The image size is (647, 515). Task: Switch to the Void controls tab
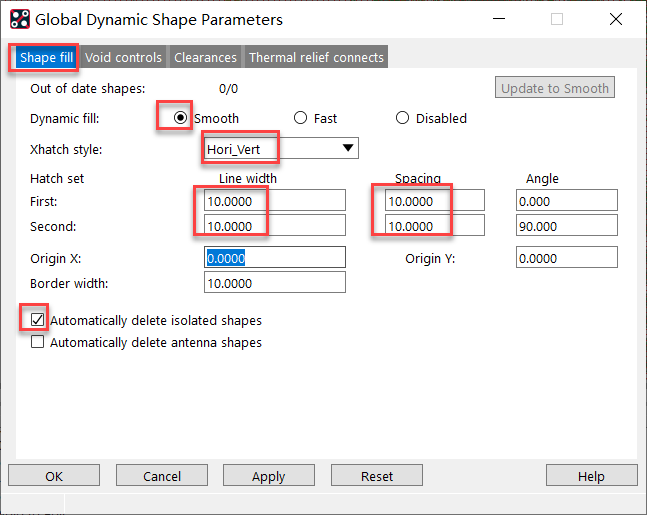point(123,57)
